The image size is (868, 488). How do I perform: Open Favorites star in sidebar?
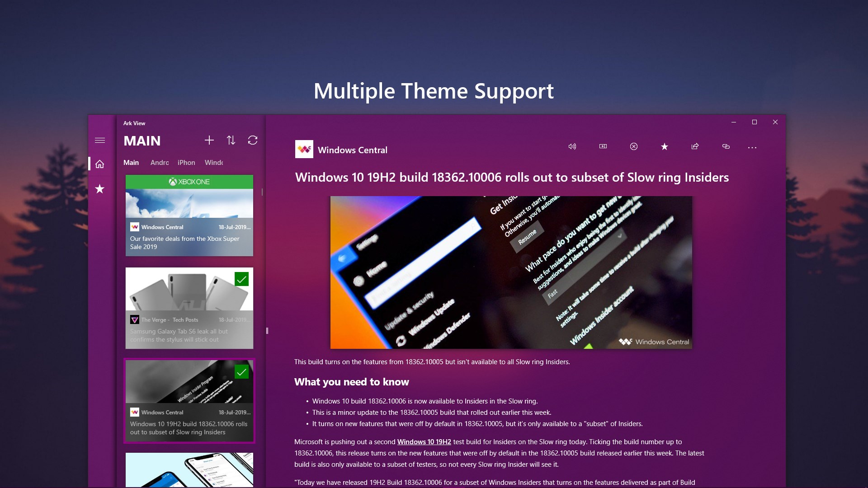point(100,189)
